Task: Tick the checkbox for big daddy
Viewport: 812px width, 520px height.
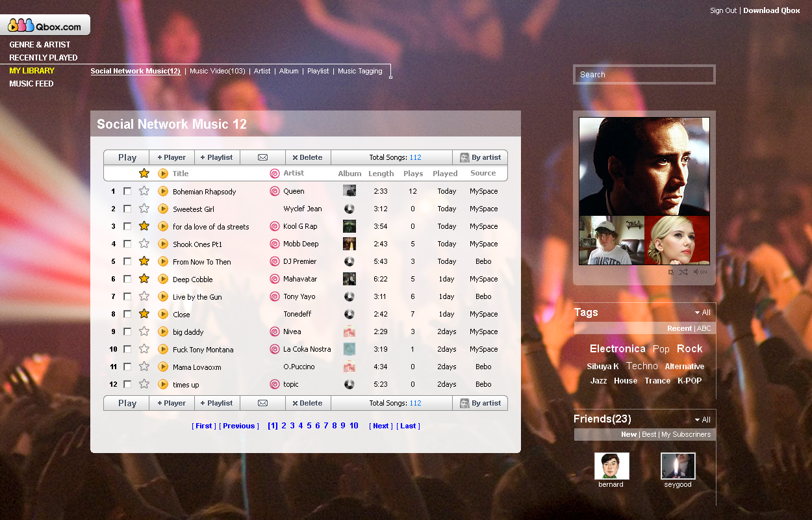Action: coord(127,331)
